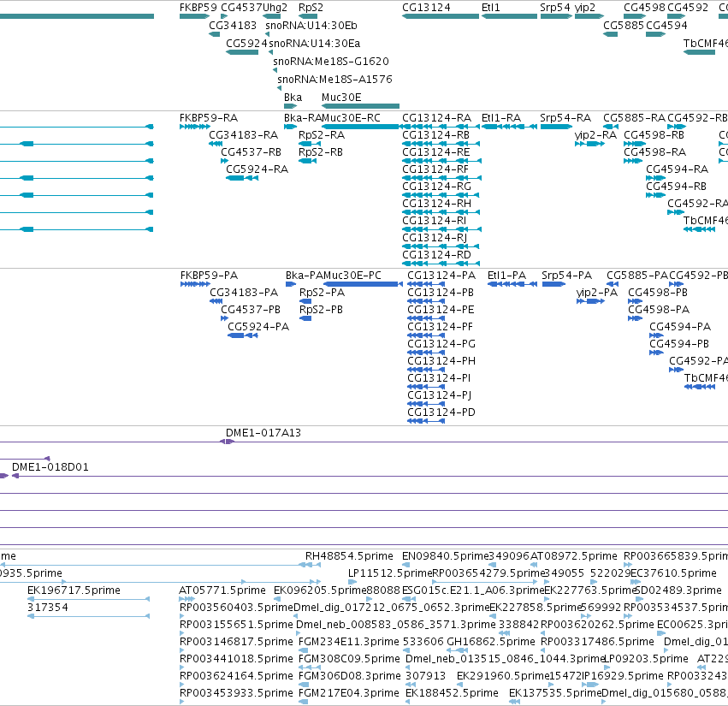This screenshot has height=706, width=728.
Task: Select transcript FKBP59-RA label
Action: (x=209, y=118)
